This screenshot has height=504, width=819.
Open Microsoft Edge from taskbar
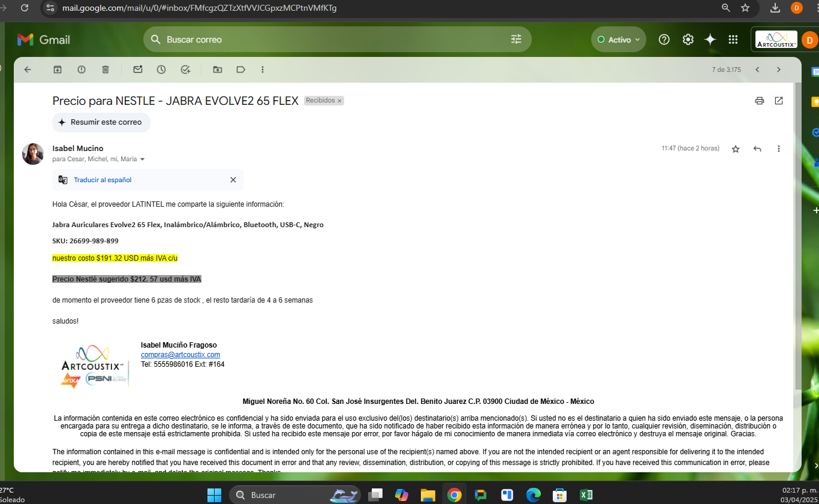click(x=534, y=495)
